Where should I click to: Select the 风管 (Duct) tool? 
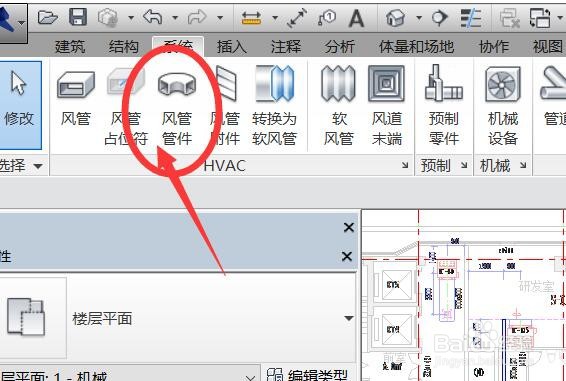click(75, 98)
